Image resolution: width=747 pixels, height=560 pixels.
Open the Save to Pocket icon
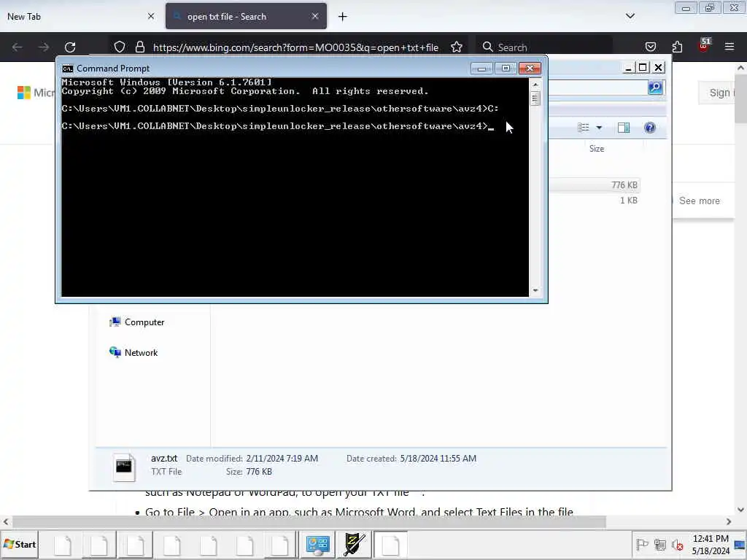(x=650, y=47)
